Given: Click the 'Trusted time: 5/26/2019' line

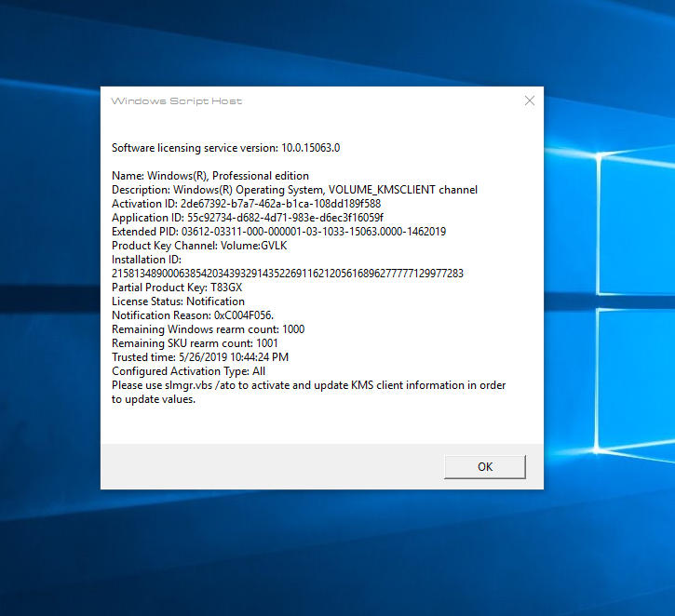Looking at the screenshot, I should 200,357.
